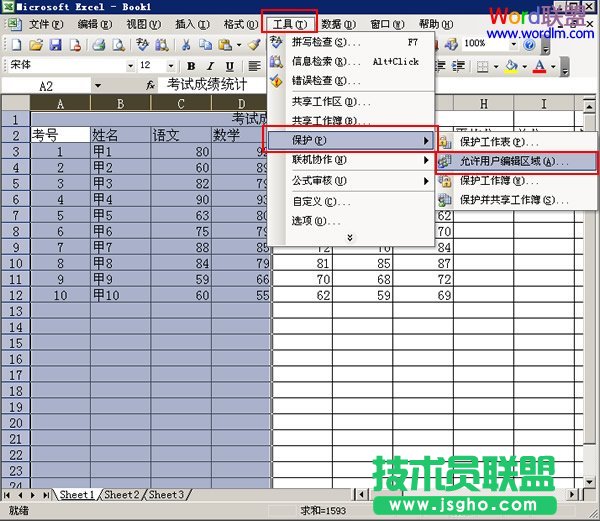Apply the yellow fill color bucket

(511, 67)
